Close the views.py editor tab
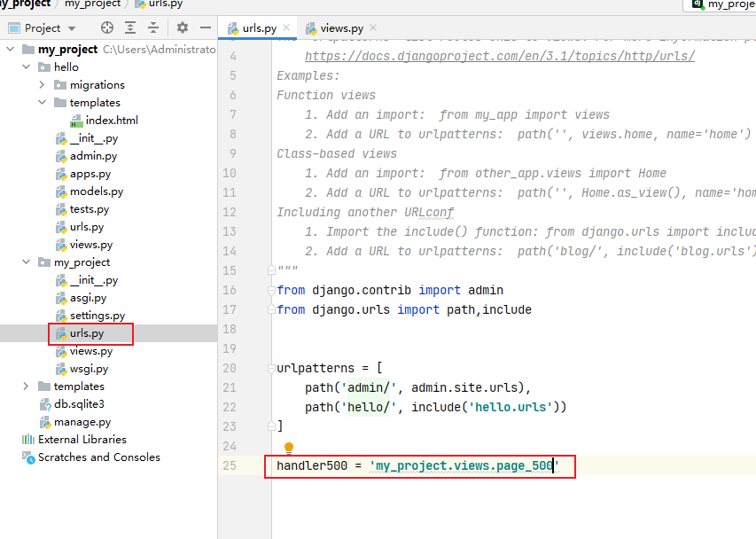Viewport: 756px width, 539px height. click(x=373, y=28)
